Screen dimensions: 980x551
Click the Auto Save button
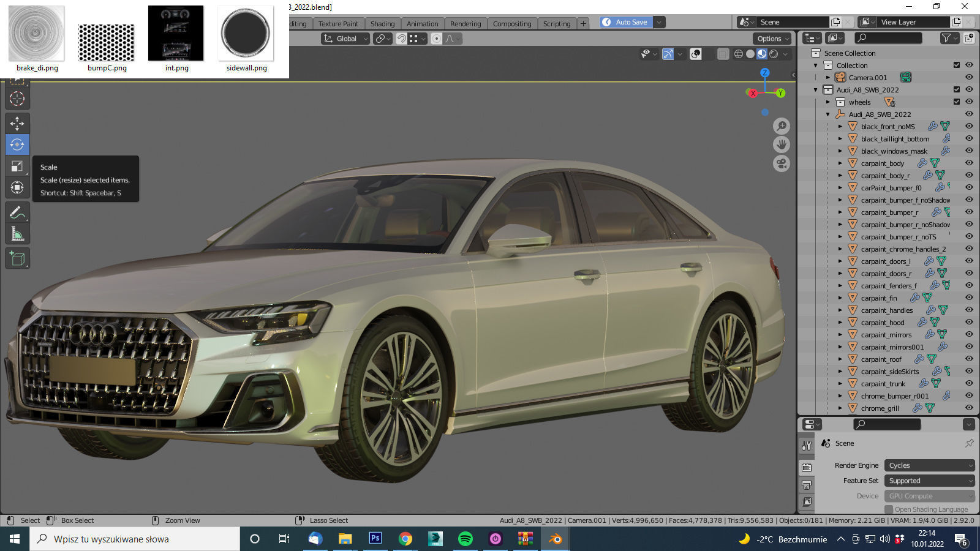(x=627, y=22)
